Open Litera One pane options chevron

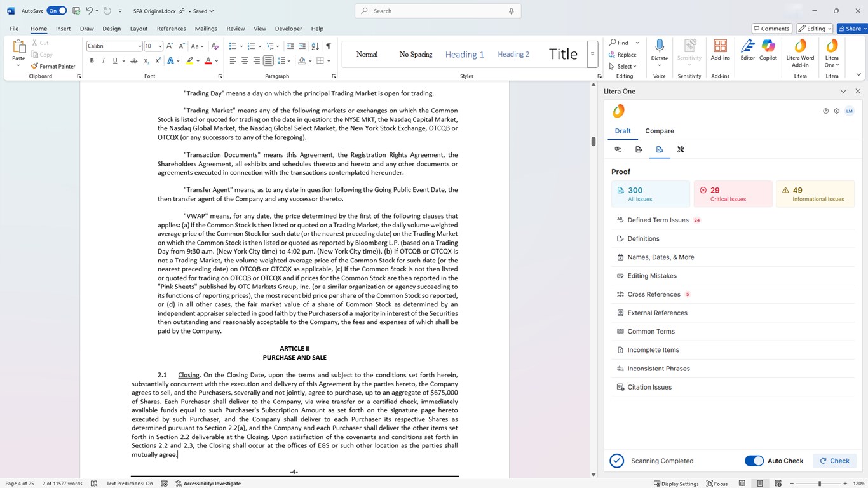point(843,91)
